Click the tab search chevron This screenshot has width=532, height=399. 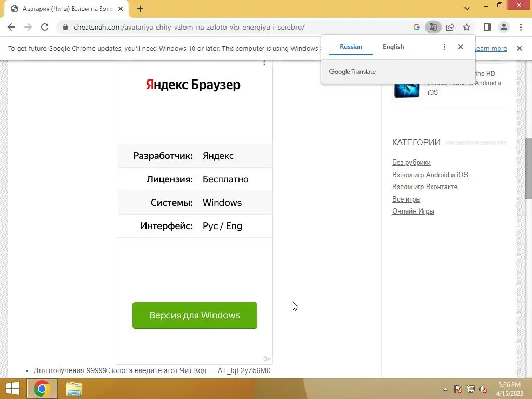click(x=467, y=9)
